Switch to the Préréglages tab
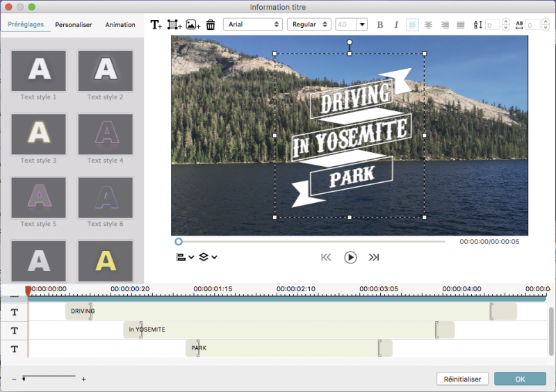Viewport: 556px width, 392px height. click(26, 24)
